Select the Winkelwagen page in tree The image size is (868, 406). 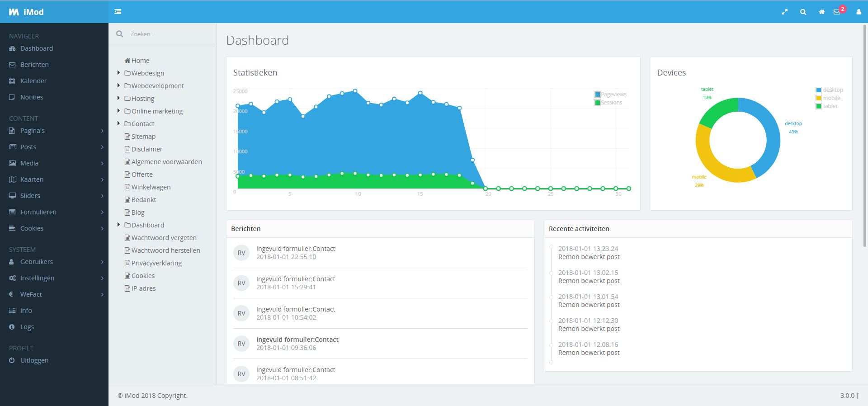[x=148, y=187]
